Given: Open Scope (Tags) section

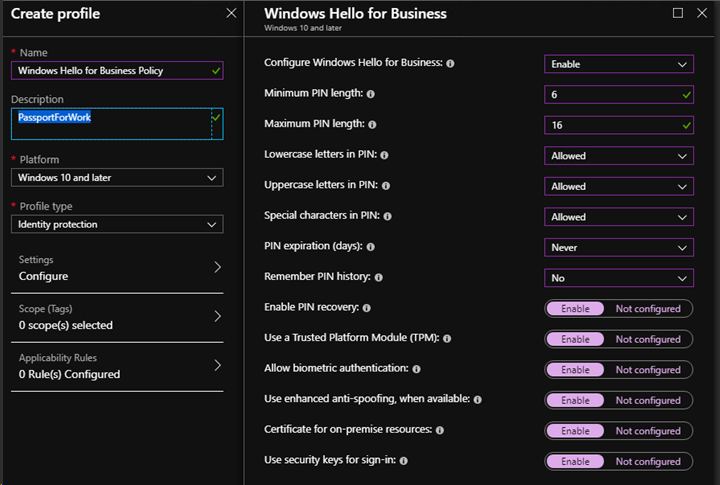Looking at the screenshot, I should (117, 317).
